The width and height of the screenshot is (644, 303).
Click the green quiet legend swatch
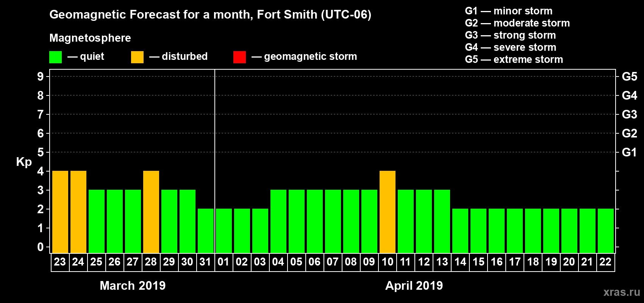tap(55, 57)
